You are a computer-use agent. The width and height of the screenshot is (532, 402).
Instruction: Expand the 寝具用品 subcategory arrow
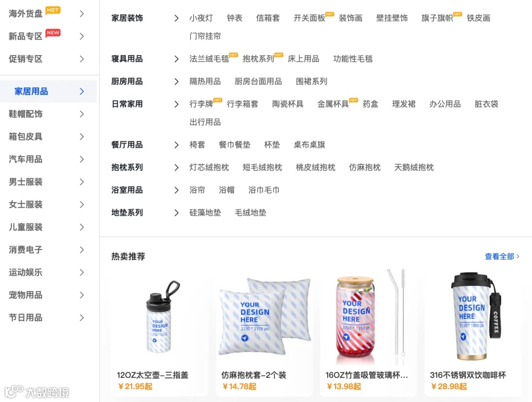176,59
